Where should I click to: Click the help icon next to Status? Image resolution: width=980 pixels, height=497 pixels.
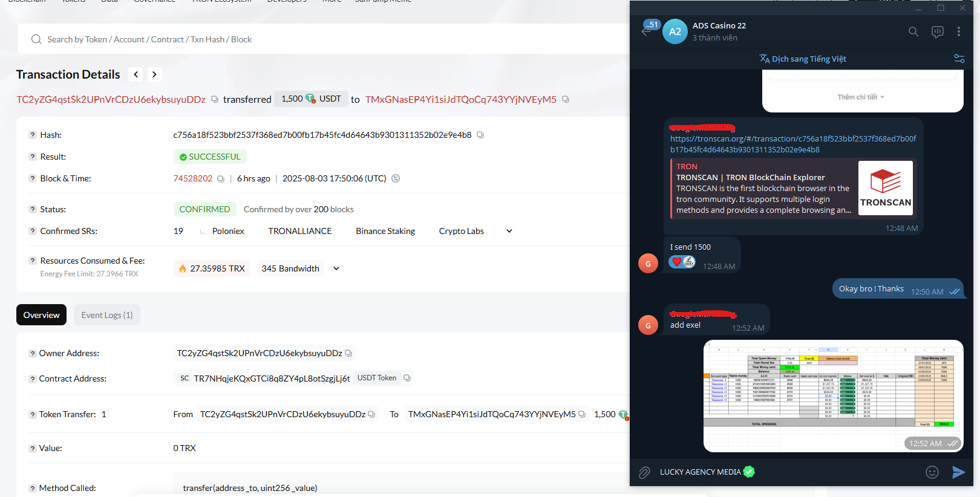(x=33, y=209)
